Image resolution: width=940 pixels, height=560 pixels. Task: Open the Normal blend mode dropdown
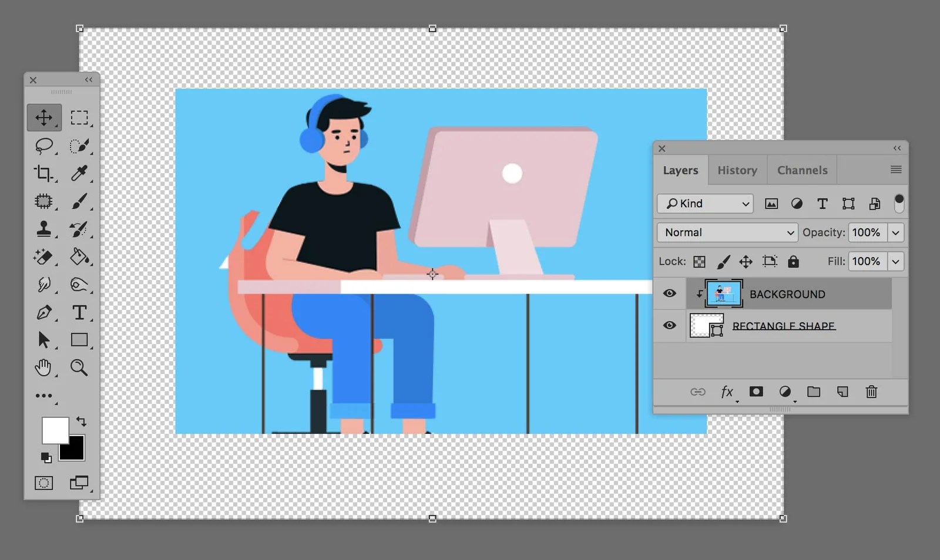[727, 232]
